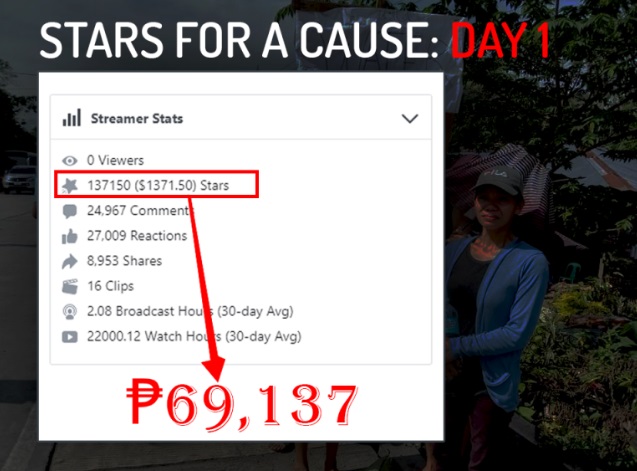637x471 pixels.
Task: Collapse the Streamer Stats chevron
Action: coord(410,118)
